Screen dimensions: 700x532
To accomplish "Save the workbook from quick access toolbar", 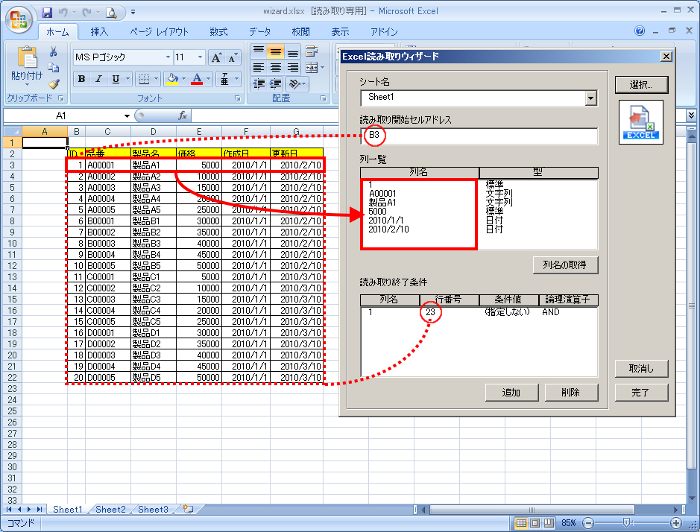I will (x=47, y=13).
